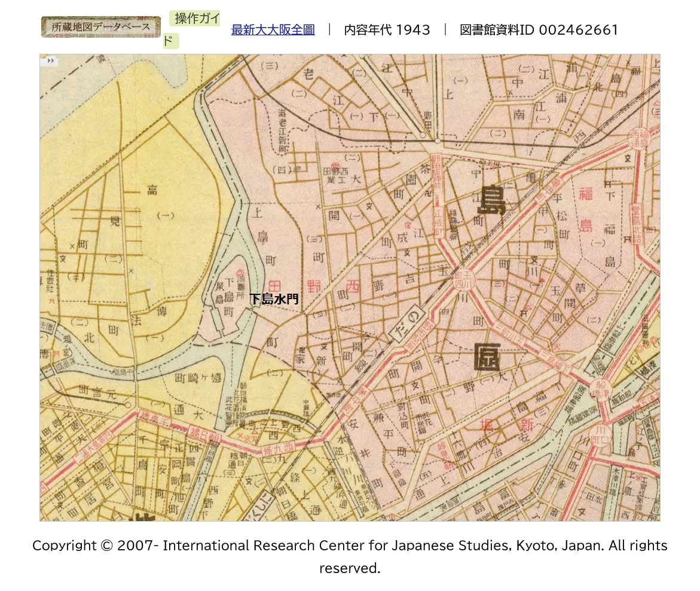Open the 所蔵地図データベース logo banner
Viewport: 700px width, 591px height.
[100, 27]
